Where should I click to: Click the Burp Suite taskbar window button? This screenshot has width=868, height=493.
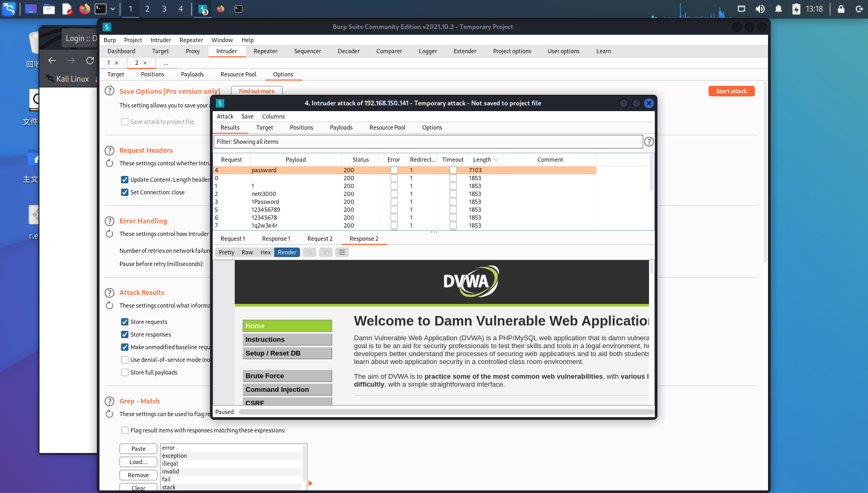point(203,9)
